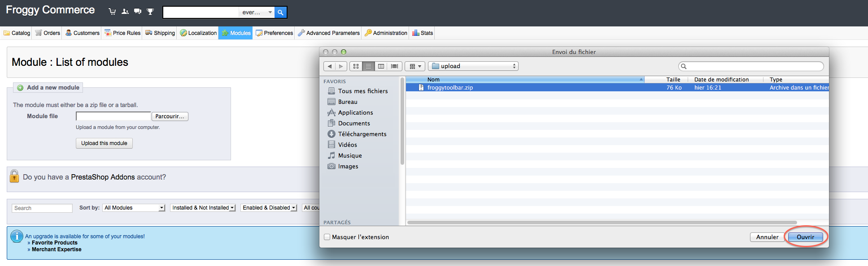Go back with the dialog's left arrow
This screenshot has height=266, width=868.
(x=330, y=66)
